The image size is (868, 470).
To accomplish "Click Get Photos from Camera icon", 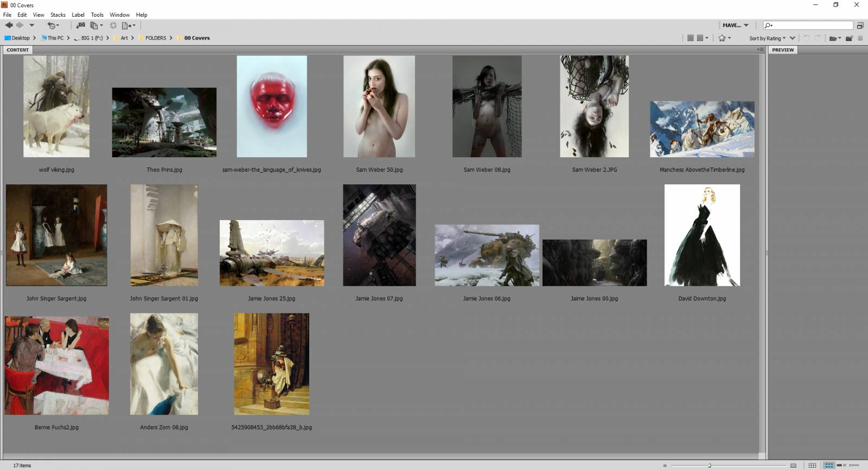I will [80, 25].
